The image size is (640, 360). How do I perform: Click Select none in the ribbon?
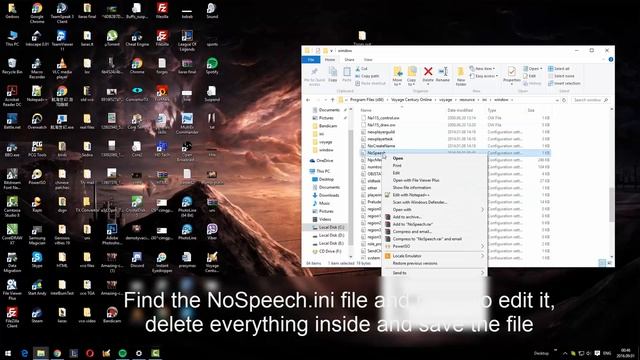pos(561,76)
